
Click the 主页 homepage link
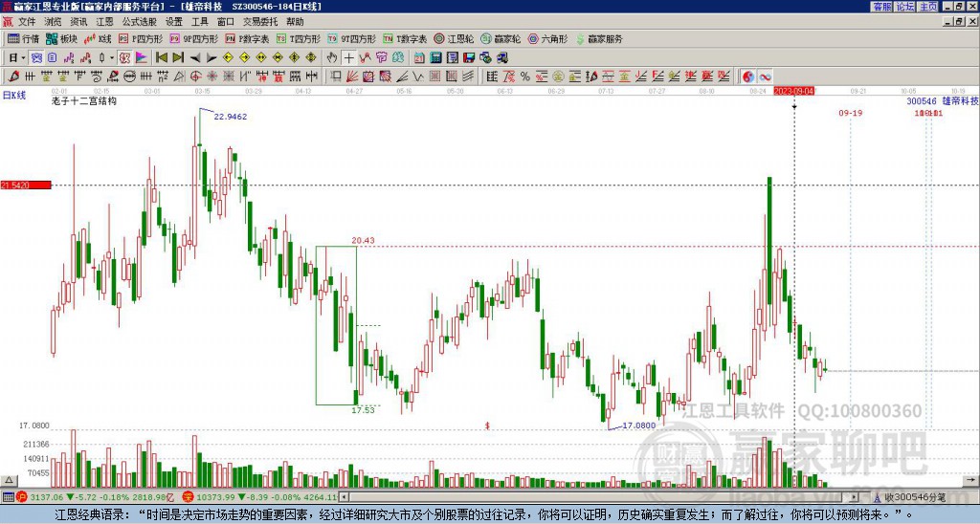(x=928, y=7)
